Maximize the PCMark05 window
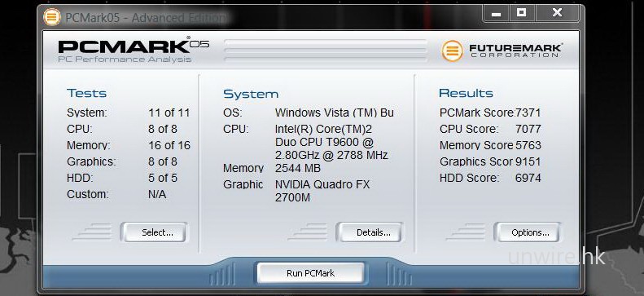The width and height of the screenshot is (644, 296). pyautogui.click(x=522, y=13)
